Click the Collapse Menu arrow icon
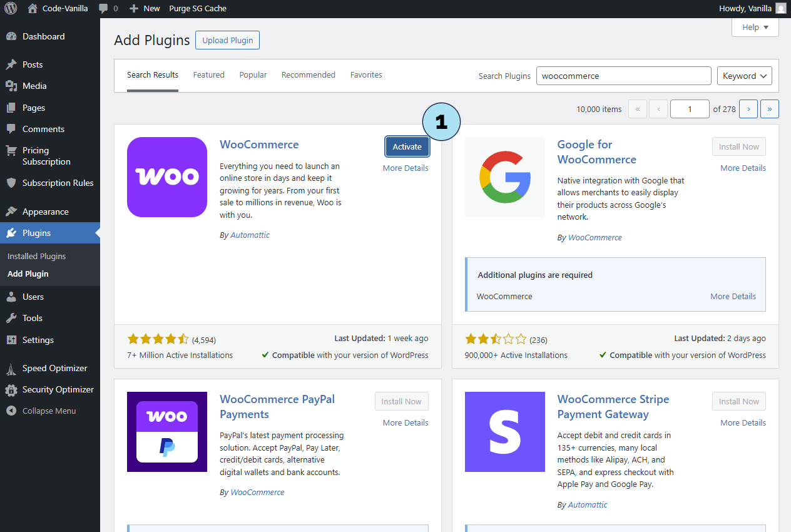The width and height of the screenshot is (791, 532). click(11, 411)
